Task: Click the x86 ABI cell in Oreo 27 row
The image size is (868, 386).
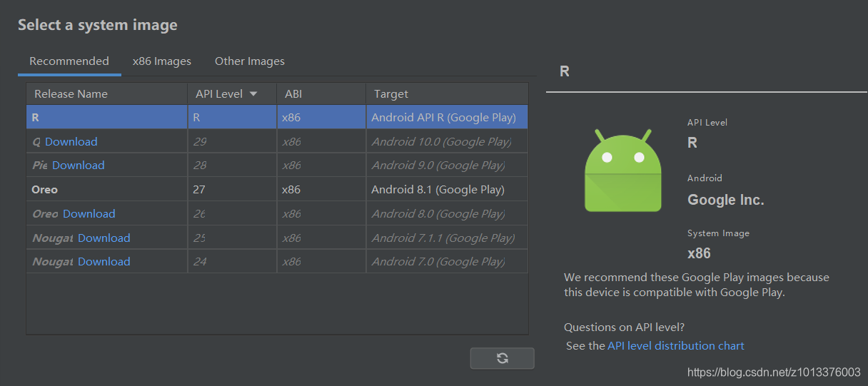Action: pos(321,189)
